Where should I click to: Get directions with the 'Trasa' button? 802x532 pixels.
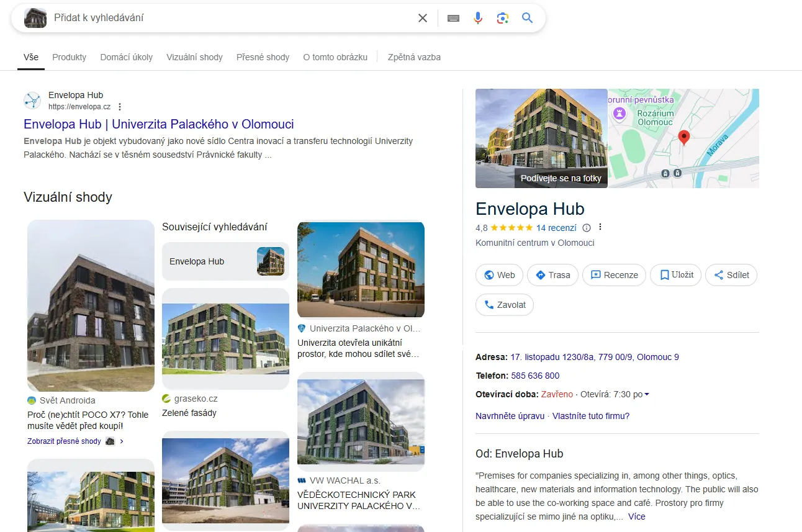point(552,275)
